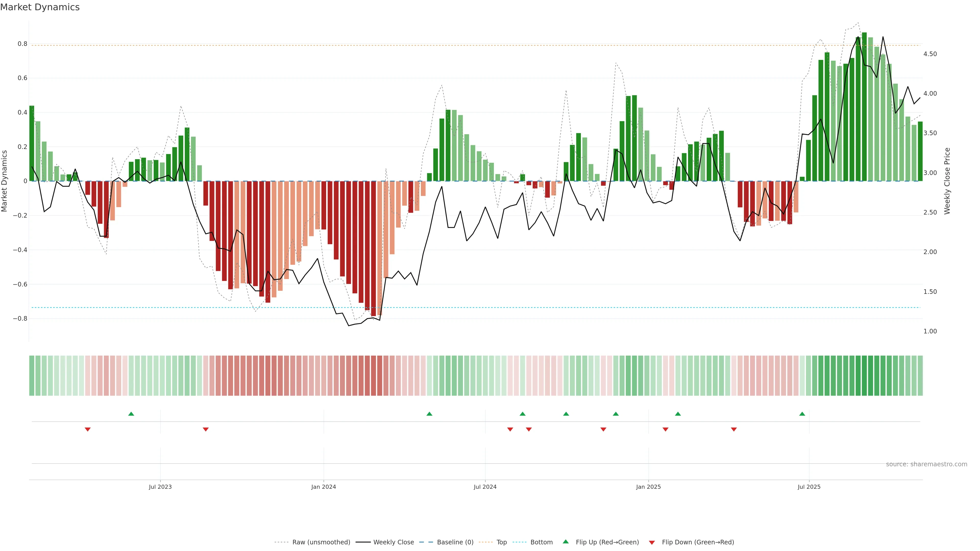Click the Flip Up legend triangle icon
Viewport: 980px width, 551px height.
click(x=566, y=542)
